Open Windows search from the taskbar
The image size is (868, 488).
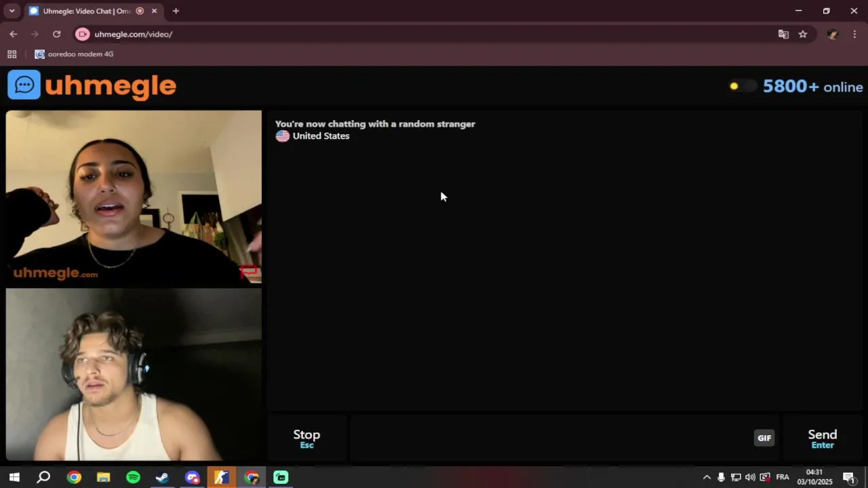point(43,477)
